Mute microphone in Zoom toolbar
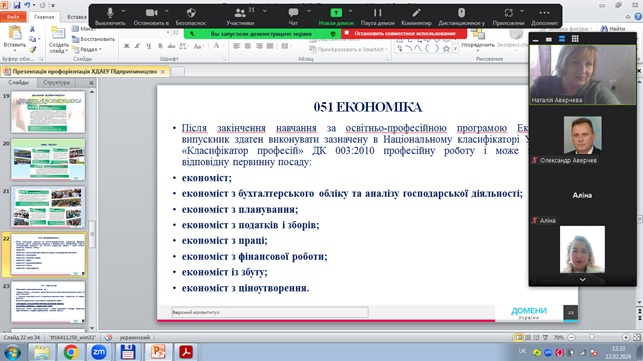The height and width of the screenshot is (361, 643). (x=110, y=16)
